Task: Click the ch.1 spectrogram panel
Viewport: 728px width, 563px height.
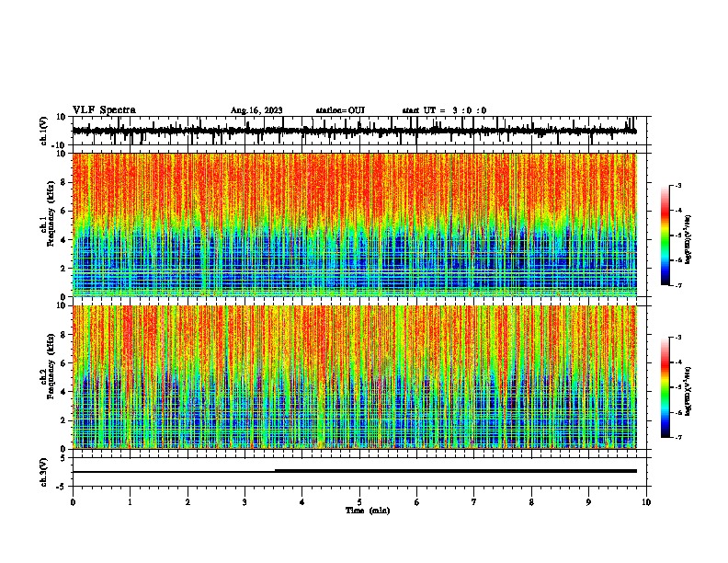Action: [354, 224]
